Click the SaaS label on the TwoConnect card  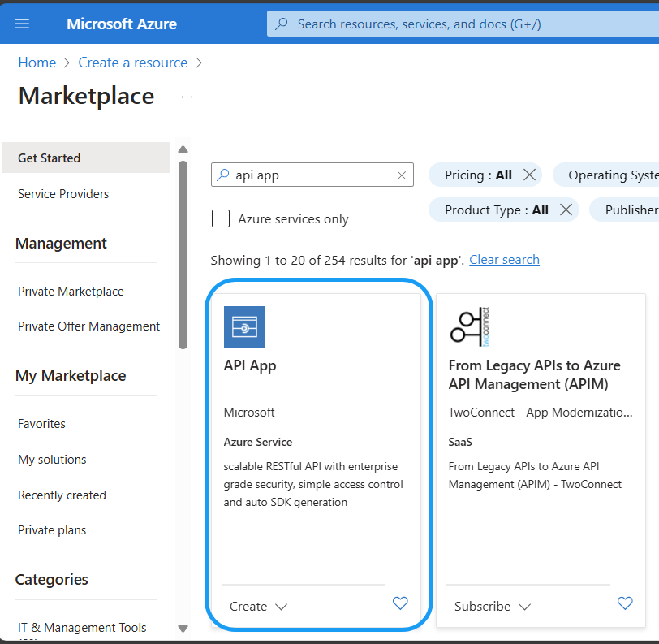460,442
